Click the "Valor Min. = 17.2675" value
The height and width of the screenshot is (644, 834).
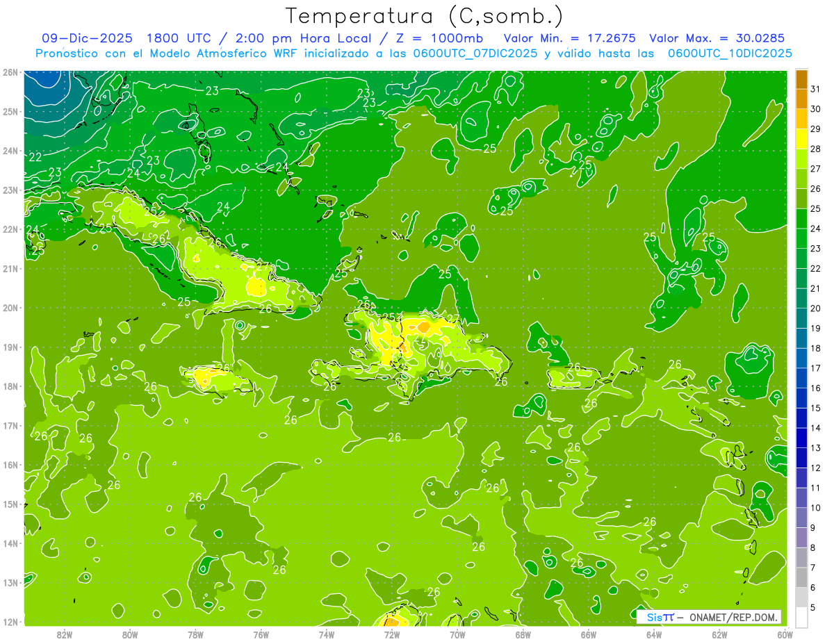569,38
